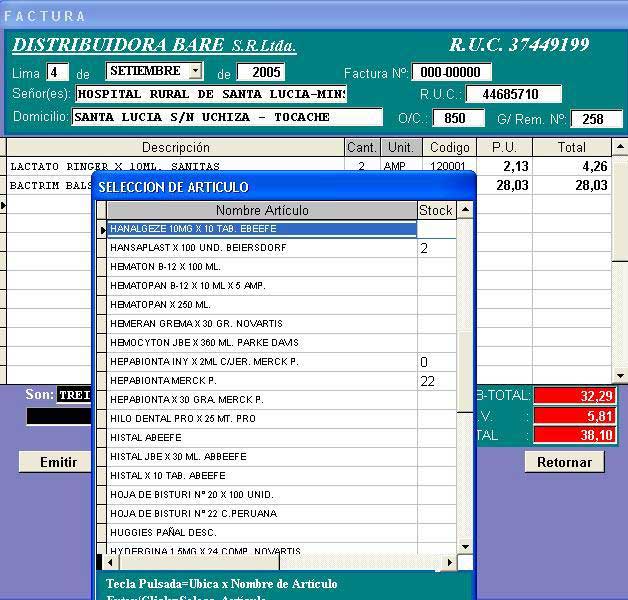Click the Retornar button
Viewport: 628px width, 600px height.
click(564, 462)
